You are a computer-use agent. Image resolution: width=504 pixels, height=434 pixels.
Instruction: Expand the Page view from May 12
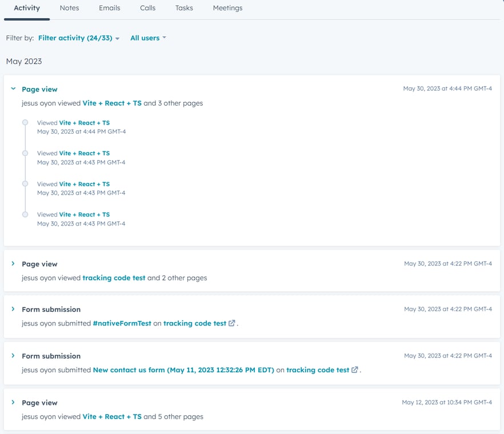13,403
